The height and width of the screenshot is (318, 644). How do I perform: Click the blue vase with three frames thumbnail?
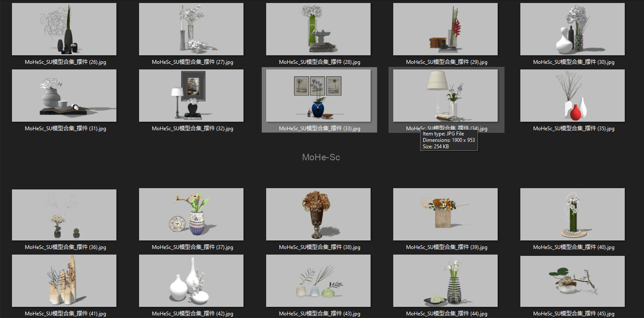[x=318, y=96]
